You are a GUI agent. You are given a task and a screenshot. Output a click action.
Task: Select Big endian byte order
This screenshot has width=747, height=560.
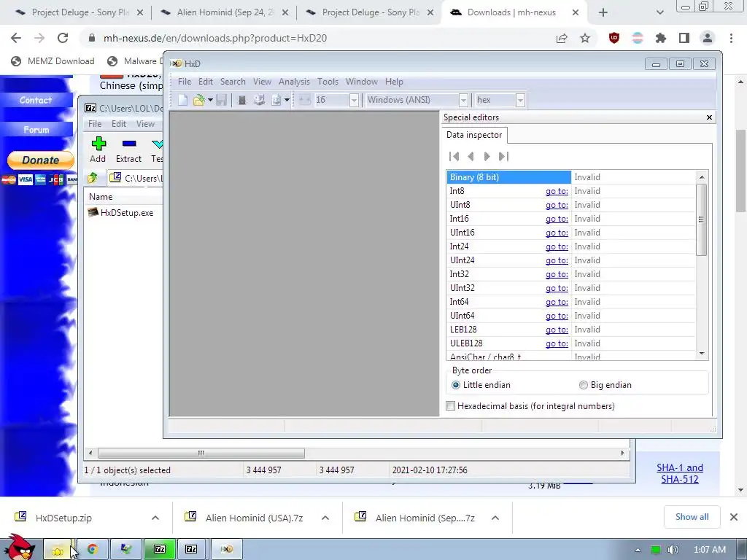[x=583, y=385]
